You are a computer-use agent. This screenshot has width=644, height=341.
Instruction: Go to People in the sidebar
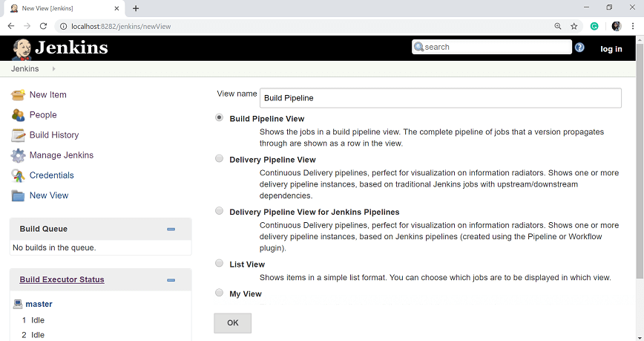point(43,114)
